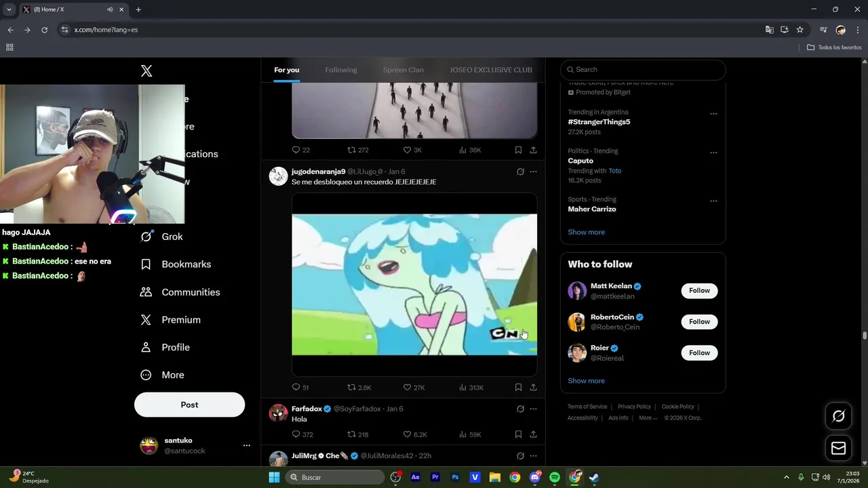
Task: Open Bookmarks in the sidebar
Action: (176, 264)
